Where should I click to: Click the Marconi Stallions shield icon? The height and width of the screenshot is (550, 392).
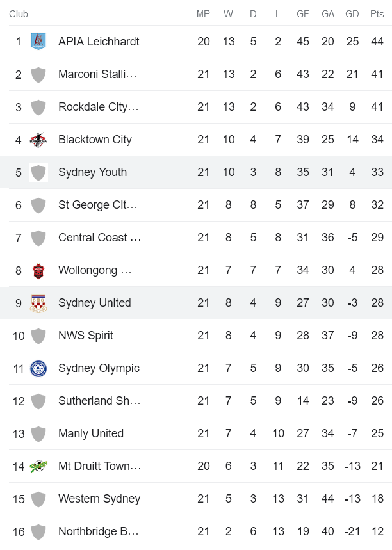38,74
